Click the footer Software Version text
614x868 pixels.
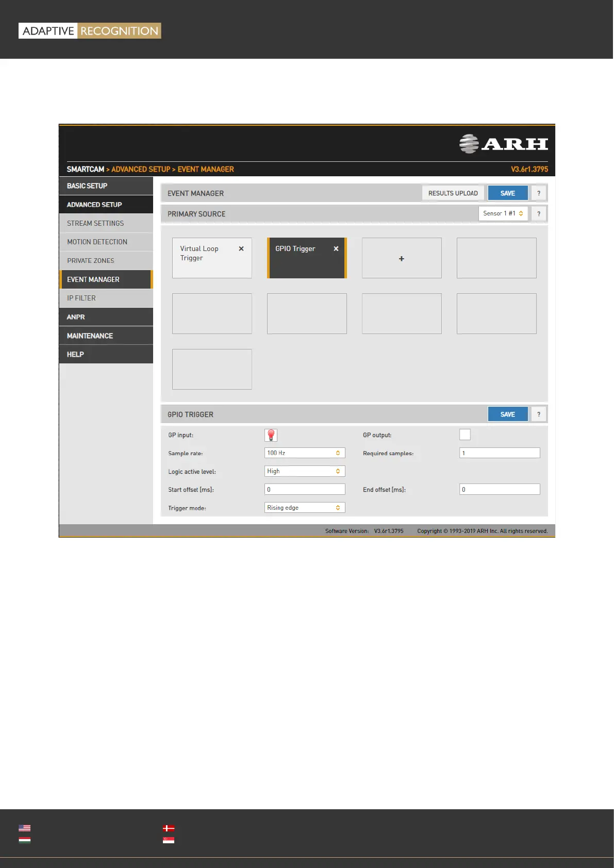364,531
